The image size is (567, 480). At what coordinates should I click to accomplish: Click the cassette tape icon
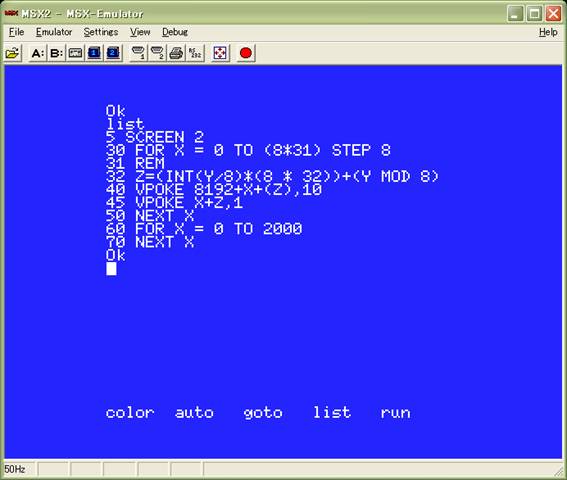pyautogui.click(x=75, y=53)
